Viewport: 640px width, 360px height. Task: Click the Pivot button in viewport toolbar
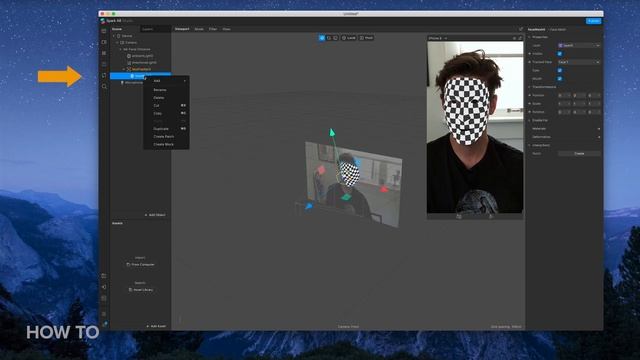366,38
